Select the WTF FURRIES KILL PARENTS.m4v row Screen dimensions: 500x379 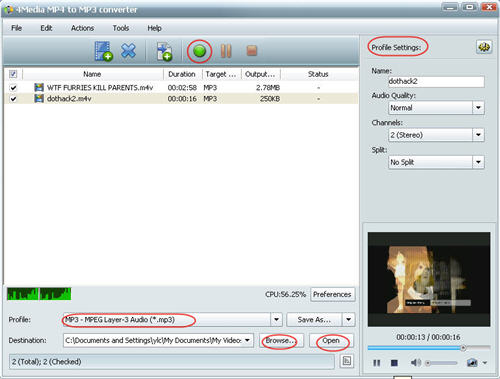pyautogui.click(x=181, y=88)
